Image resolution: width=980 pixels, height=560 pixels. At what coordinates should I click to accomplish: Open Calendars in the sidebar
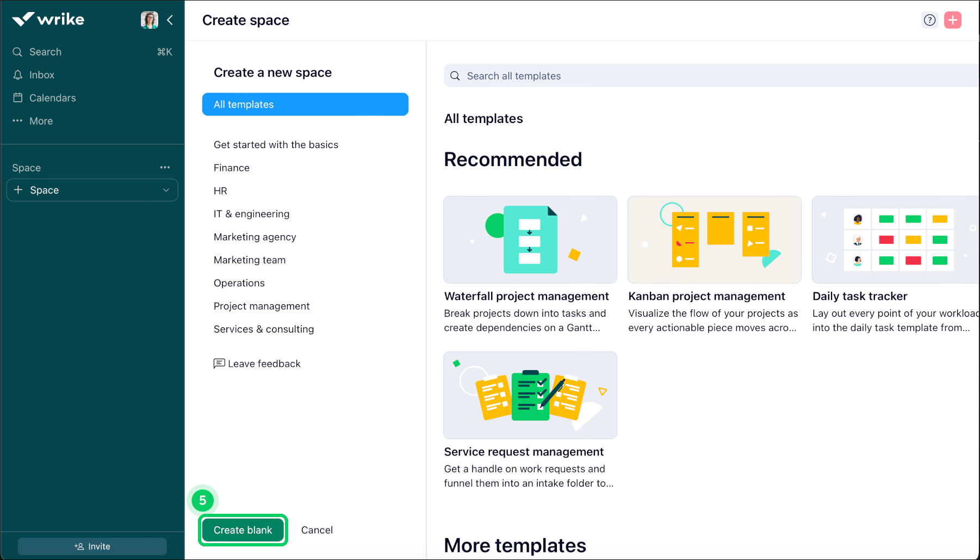click(52, 98)
